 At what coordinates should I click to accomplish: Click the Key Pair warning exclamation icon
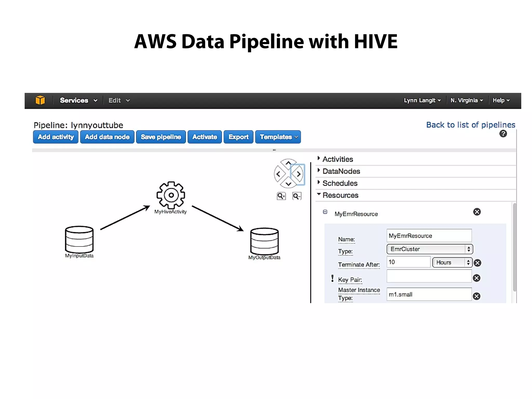pyautogui.click(x=332, y=278)
